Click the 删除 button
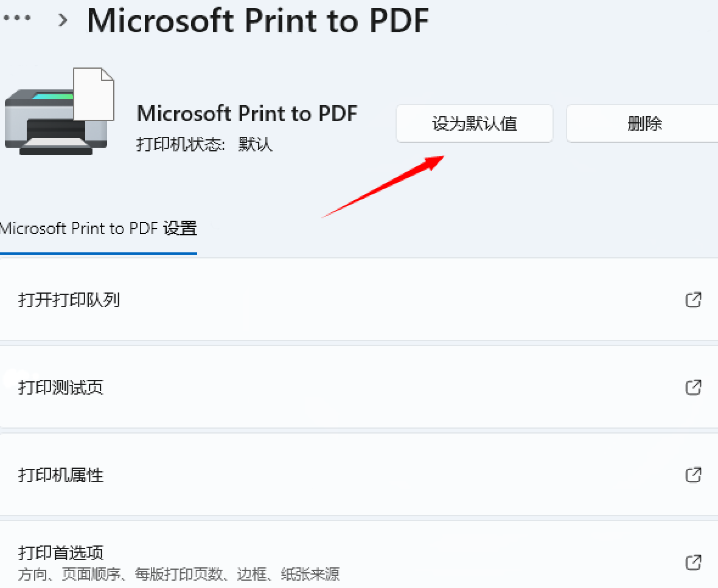 pyautogui.click(x=643, y=123)
